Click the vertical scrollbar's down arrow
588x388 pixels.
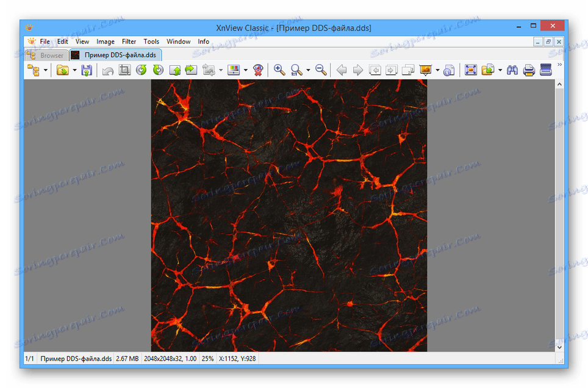(x=558, y=347)
